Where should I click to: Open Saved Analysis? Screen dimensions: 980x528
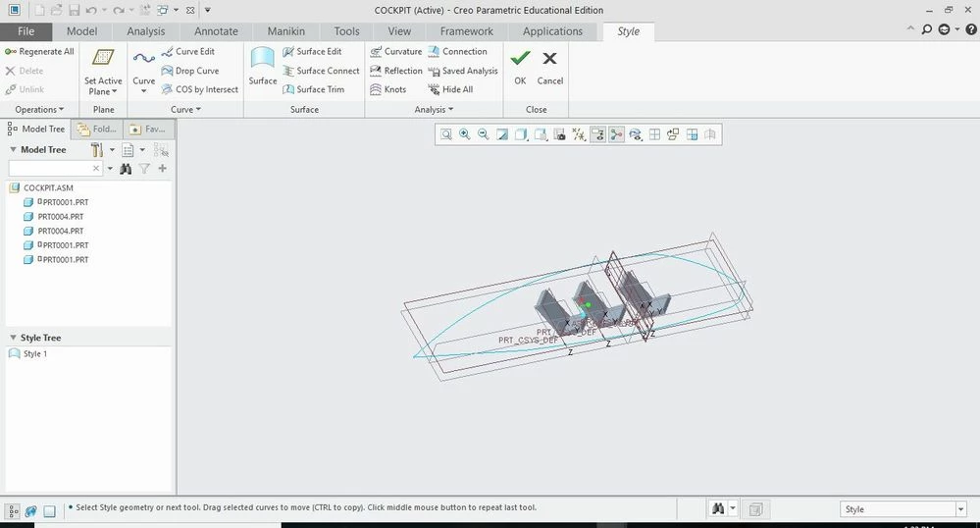tap(463, 71)
